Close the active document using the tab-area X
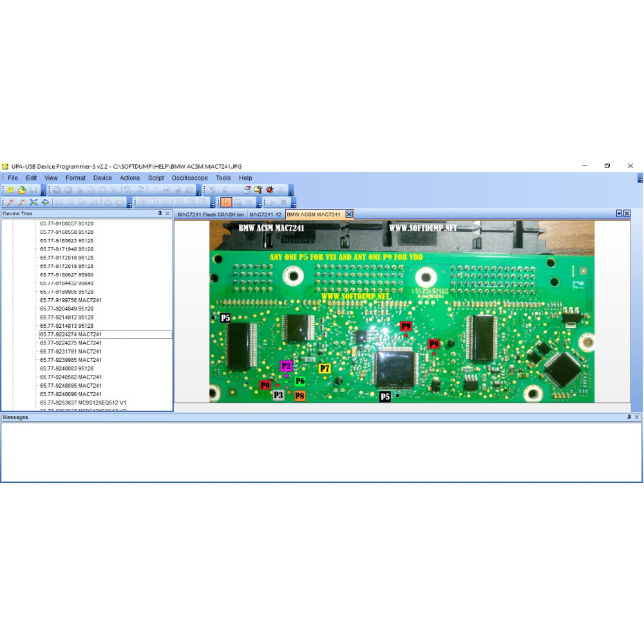This screenshot has height=644, width=644. [627, 213]
